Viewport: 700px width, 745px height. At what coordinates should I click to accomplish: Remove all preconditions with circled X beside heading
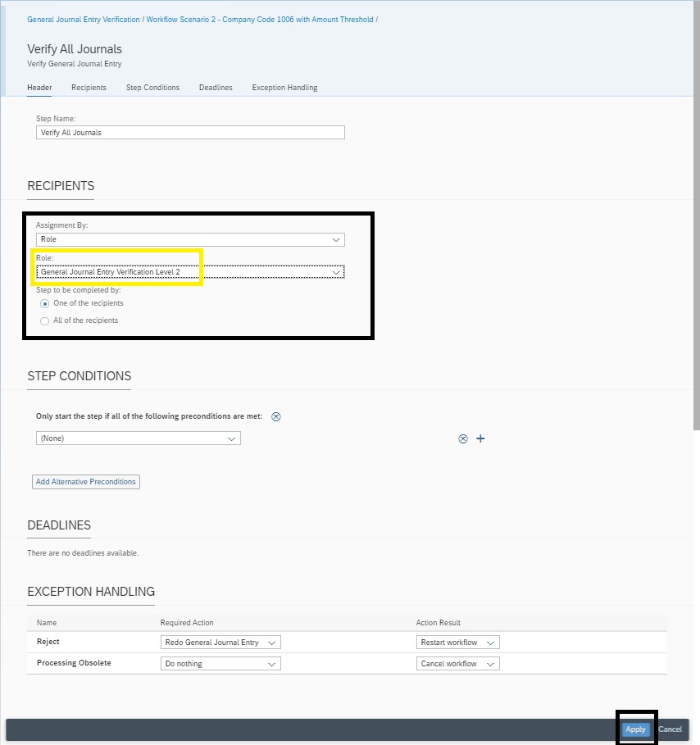tap(275, 416)
